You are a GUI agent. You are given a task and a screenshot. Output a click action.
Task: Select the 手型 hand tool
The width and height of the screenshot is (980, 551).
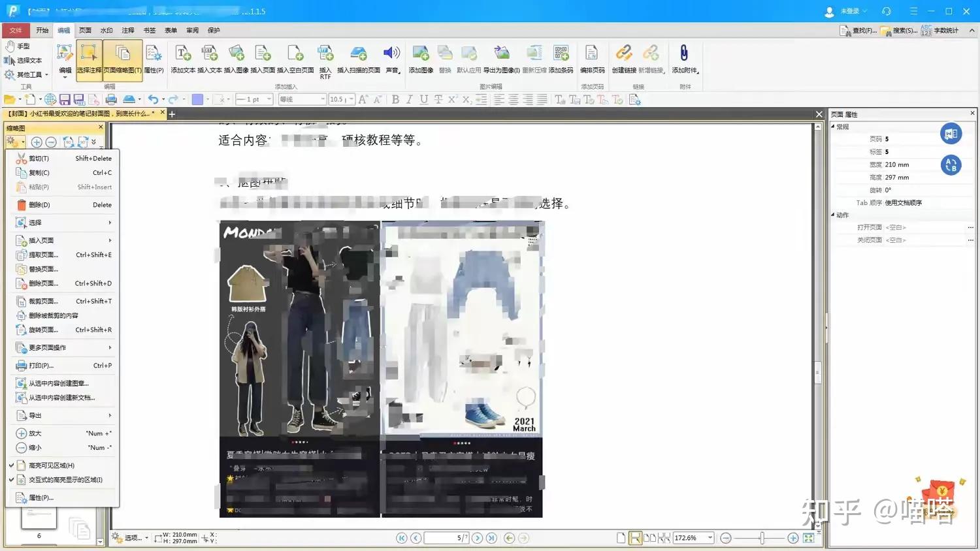pos(18,46)
